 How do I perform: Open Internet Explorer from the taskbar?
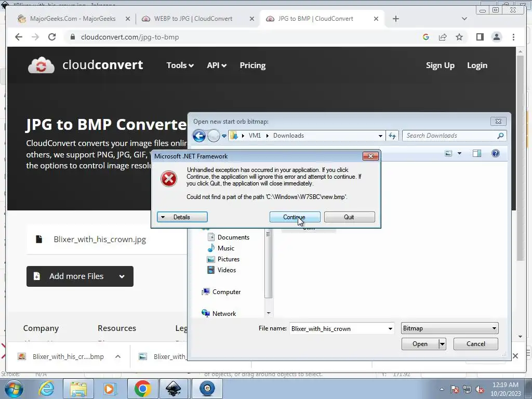(46, 389)
